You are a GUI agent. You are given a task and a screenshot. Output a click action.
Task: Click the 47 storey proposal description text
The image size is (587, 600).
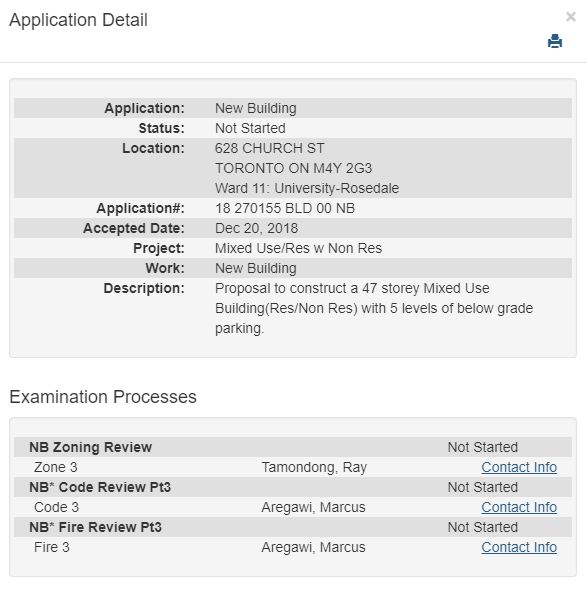click(x=374, y=308)
